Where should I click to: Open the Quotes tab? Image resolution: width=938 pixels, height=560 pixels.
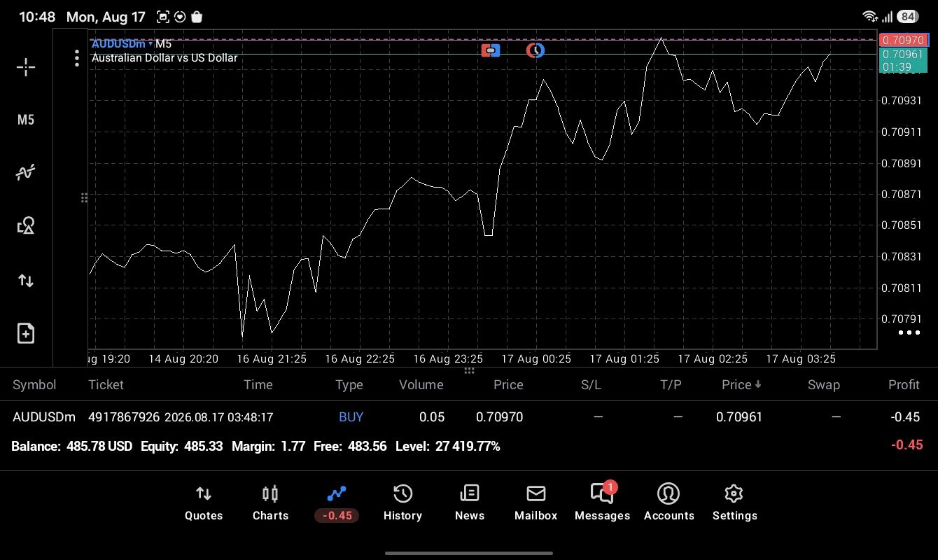click(204, 503)
